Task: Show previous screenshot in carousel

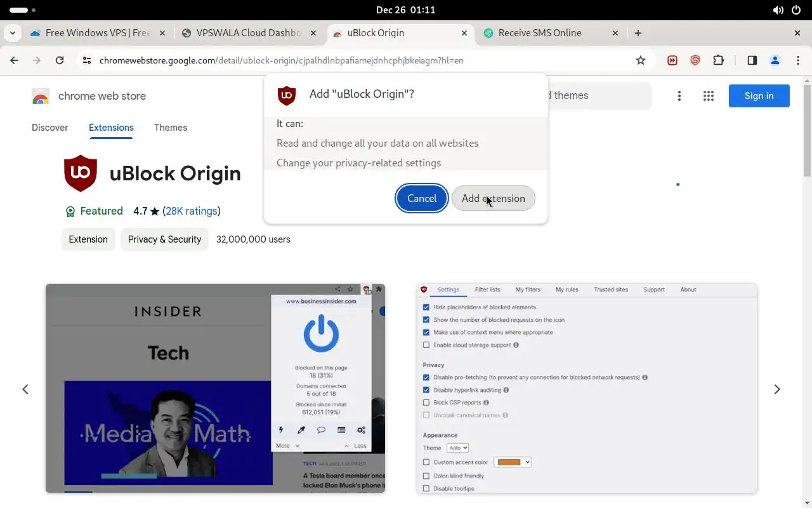Action: (25, 389)
